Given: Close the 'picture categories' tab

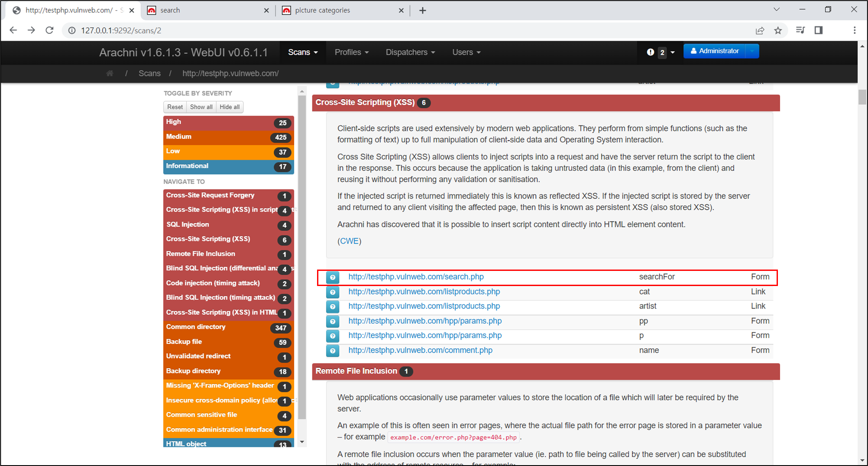Looking at the screenshot, I should coord(401,10).
